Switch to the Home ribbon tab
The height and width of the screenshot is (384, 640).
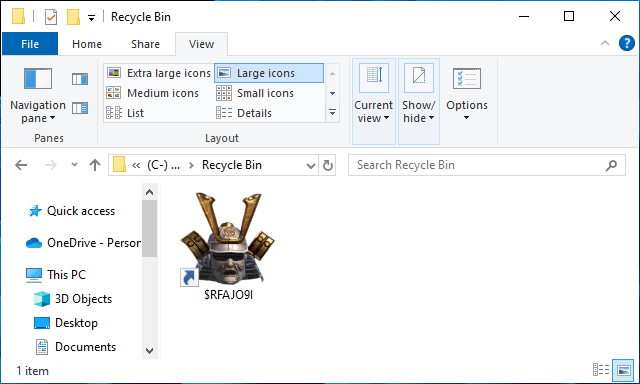[87, 44]
